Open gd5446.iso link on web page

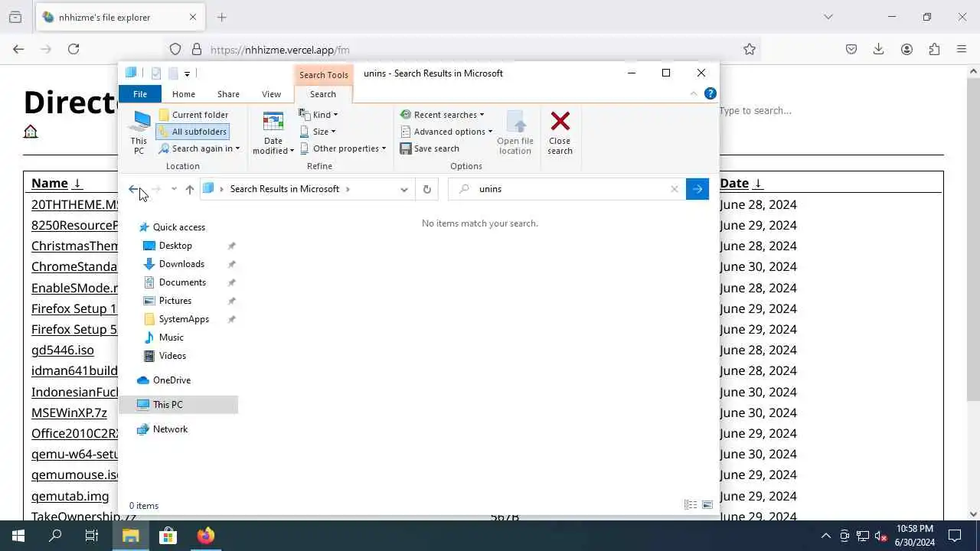[63, 350]
